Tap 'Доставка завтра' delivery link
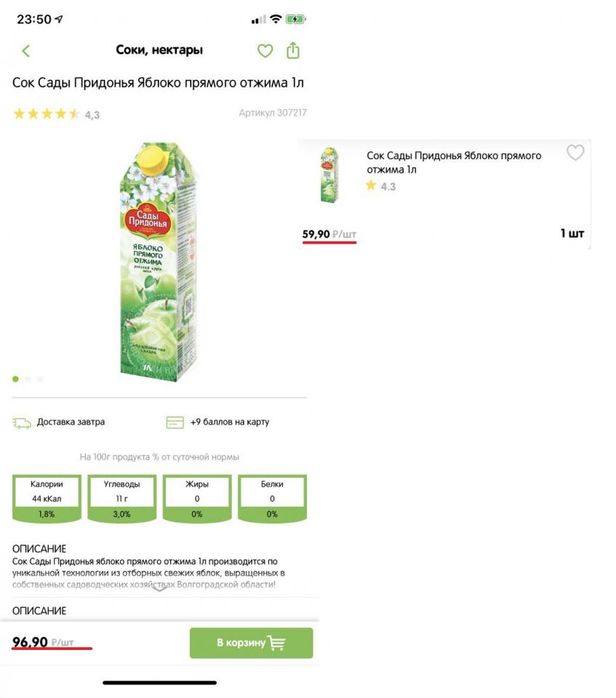This screenshot has width=616, height=698. coord(71,422)
